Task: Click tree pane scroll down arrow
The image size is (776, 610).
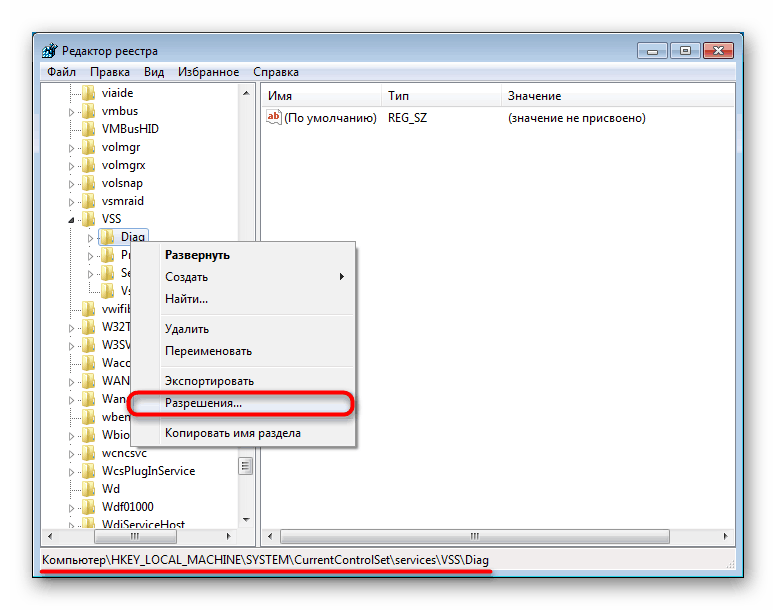Action: point(246,519)
